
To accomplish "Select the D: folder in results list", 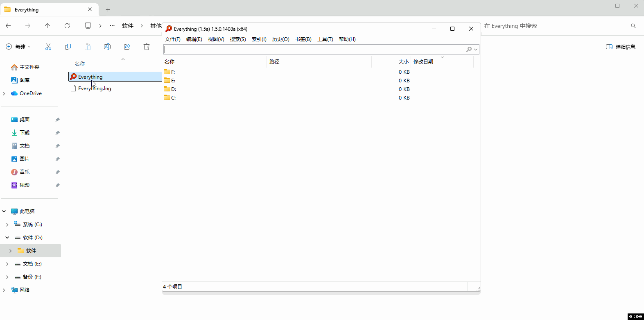I will [174, 89].
